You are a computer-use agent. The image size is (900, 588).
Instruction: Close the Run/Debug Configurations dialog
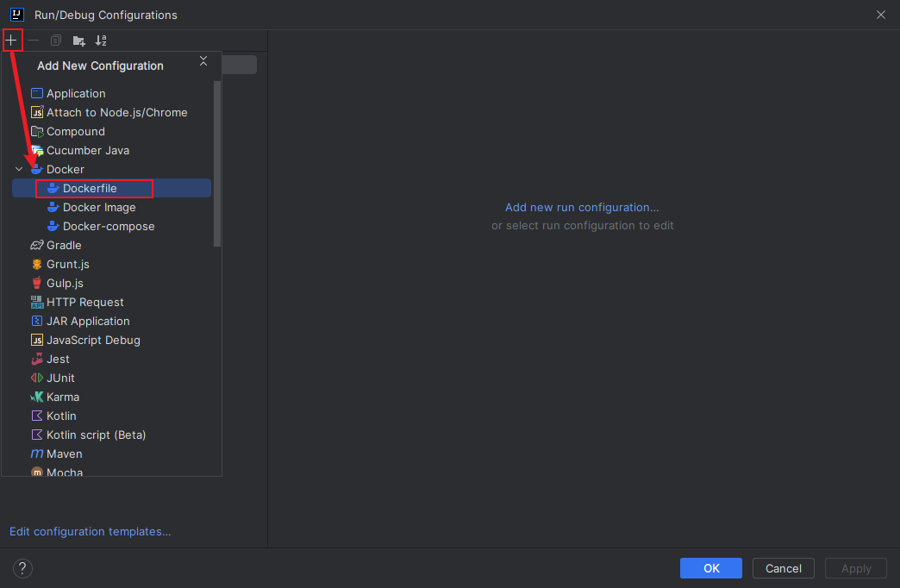pyautogui.click(x=880, y=15)
